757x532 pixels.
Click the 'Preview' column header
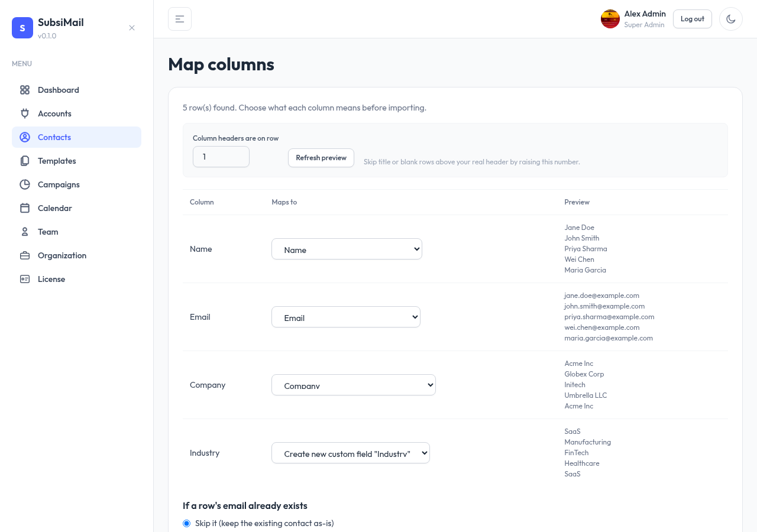click(577, 202)
